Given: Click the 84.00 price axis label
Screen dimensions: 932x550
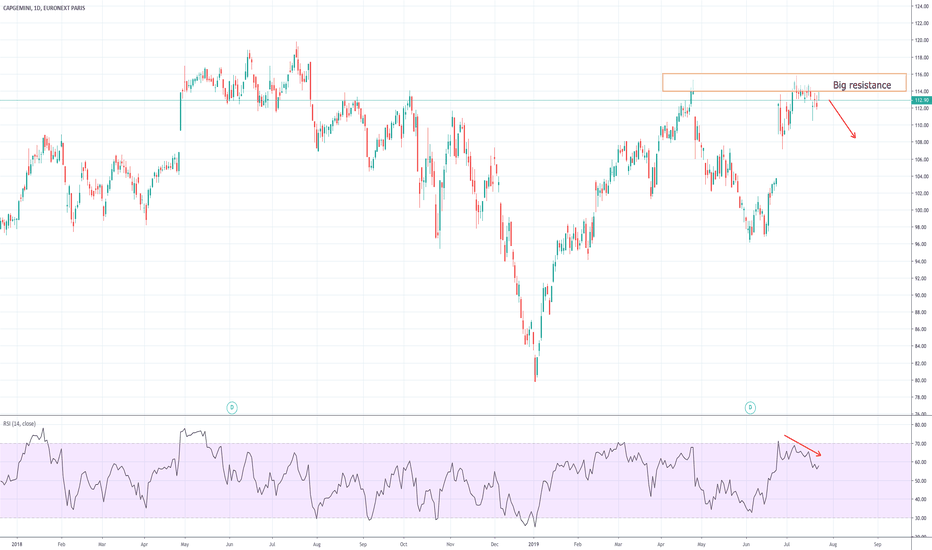Looking at the screenshot, I should click(921, 346).
